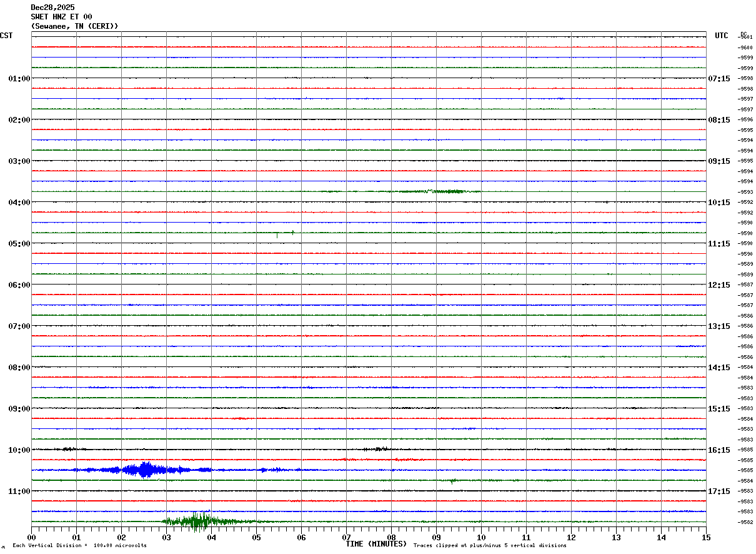Select the 04:00 CST row label
The image size is (756, 554).
tap(19, 202)
